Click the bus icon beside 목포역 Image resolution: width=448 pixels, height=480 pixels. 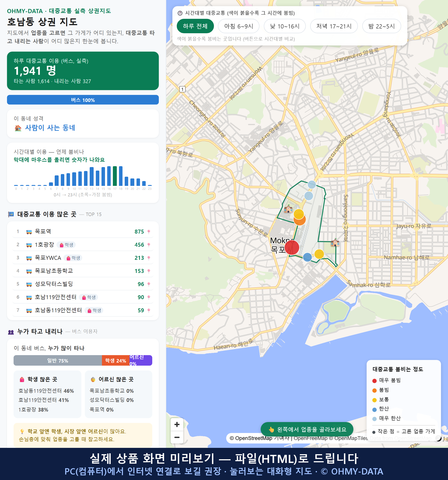coord(29,232)
